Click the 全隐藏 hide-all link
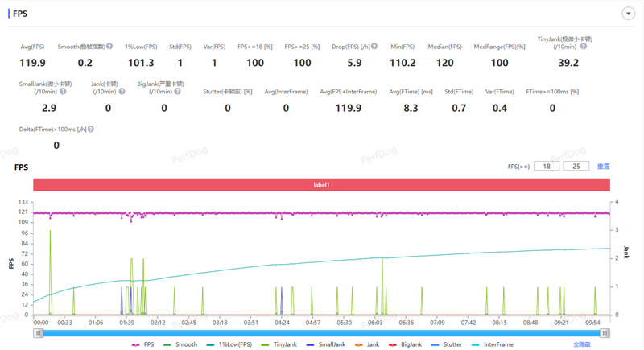644x350 pixels. click(x=583, y=344)
